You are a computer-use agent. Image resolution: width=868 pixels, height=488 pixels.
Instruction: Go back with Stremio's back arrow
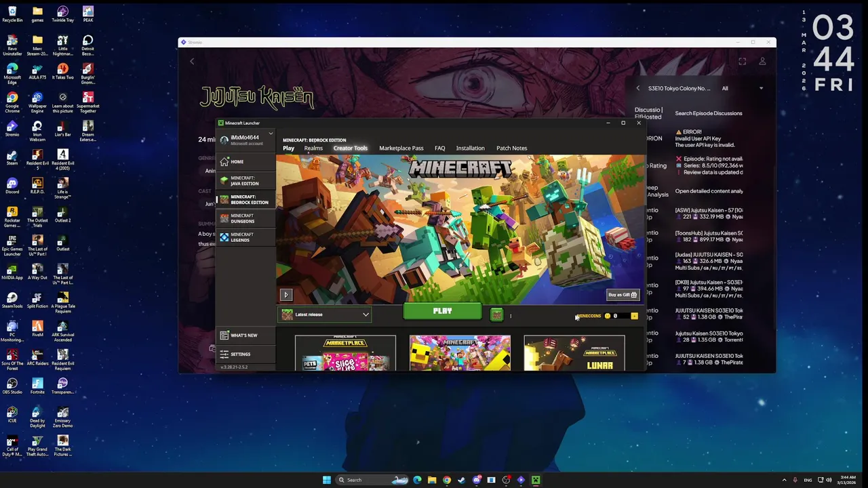(192, 62)
